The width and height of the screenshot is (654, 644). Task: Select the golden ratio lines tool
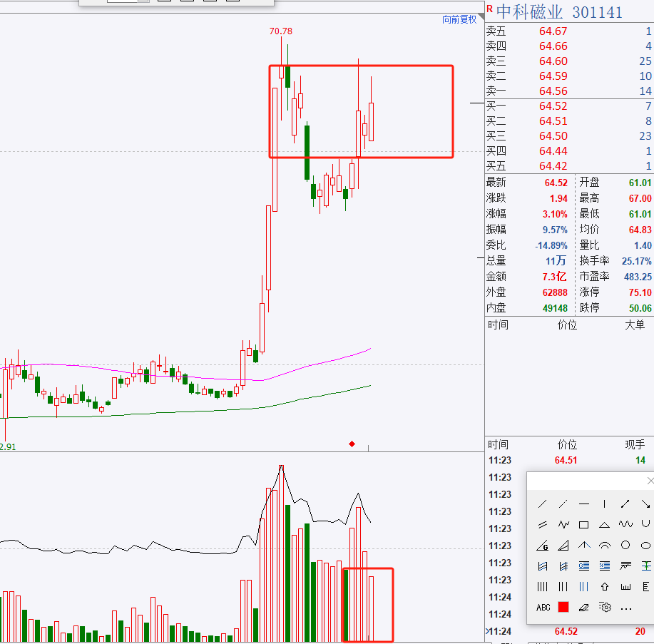[x=584, y=566]
